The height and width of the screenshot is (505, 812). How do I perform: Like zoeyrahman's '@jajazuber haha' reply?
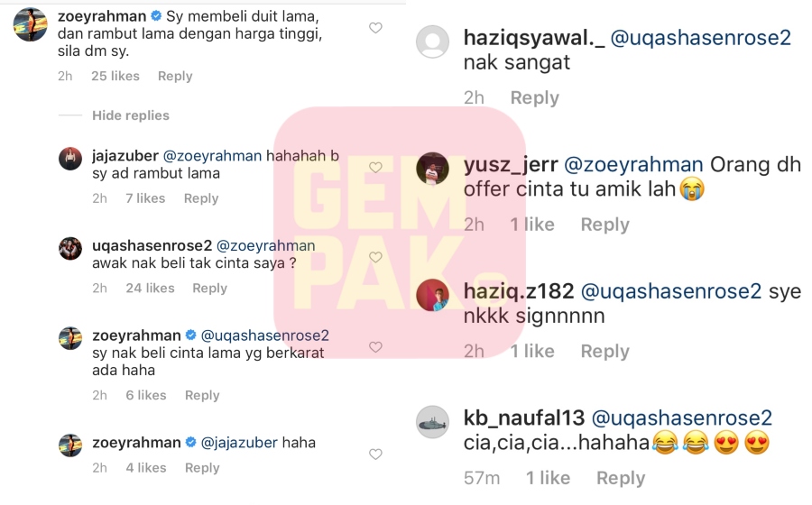coord(375,454)
